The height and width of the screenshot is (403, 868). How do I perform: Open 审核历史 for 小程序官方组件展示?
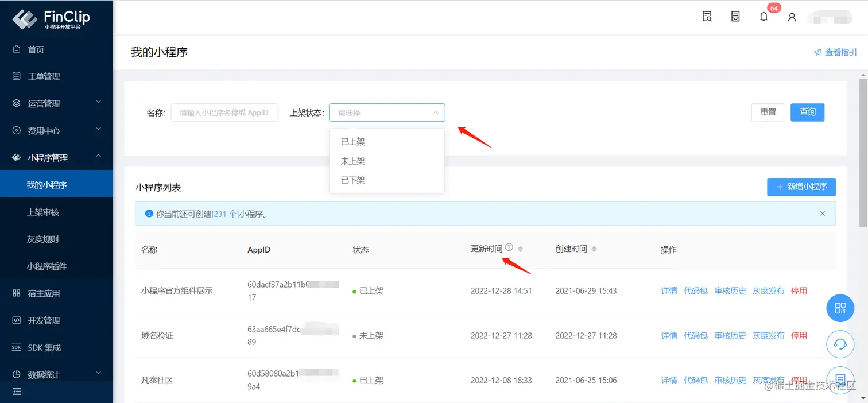730,291
